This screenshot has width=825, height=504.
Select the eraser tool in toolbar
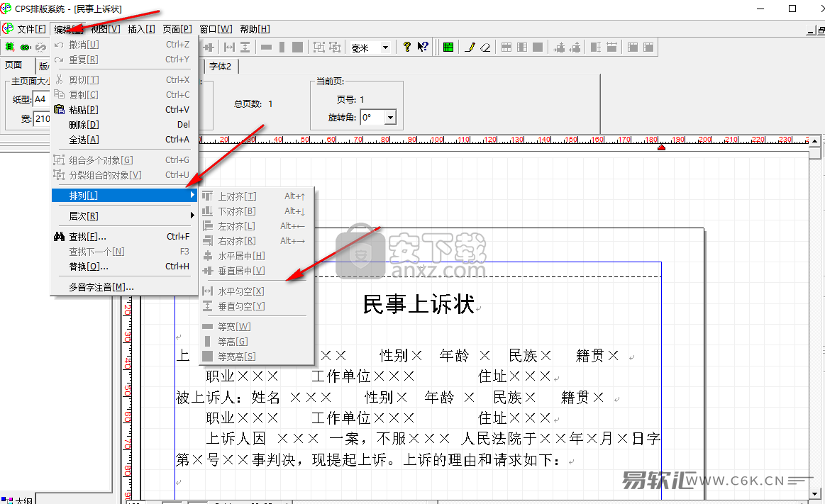click(485, 47)
